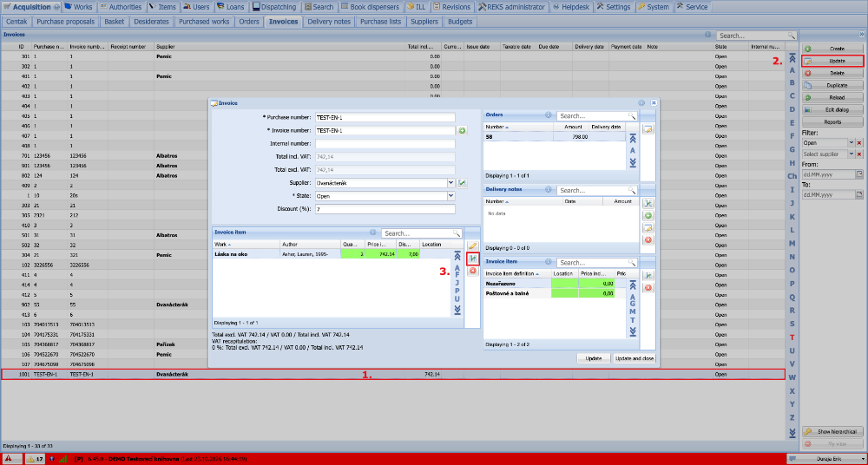The height and width of the screenshot is (465, 868).
Task: Open the ILL module tab
Action: point(417,7)
